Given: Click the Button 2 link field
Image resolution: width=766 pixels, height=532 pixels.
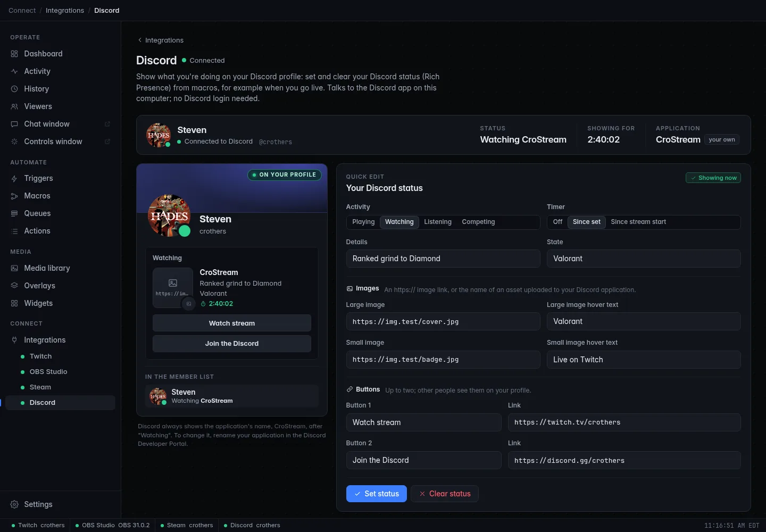Looking at the screenshot, I should click(625, 460).
